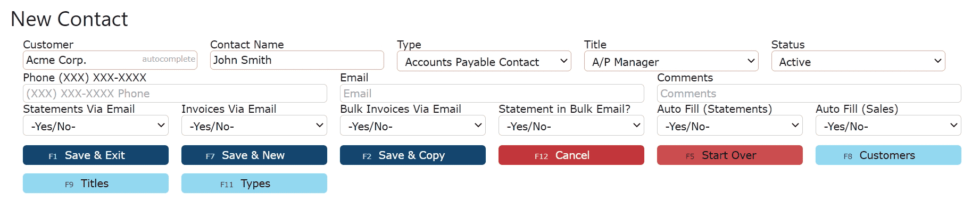Go to Customers via F8 button
Screen dimensions: 980x200
[x=888, y=155]
